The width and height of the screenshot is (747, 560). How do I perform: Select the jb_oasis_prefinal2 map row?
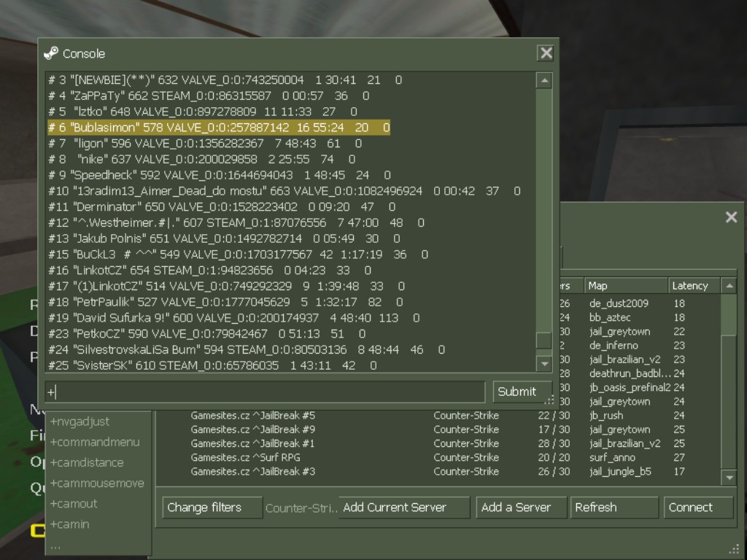point(639,387)
